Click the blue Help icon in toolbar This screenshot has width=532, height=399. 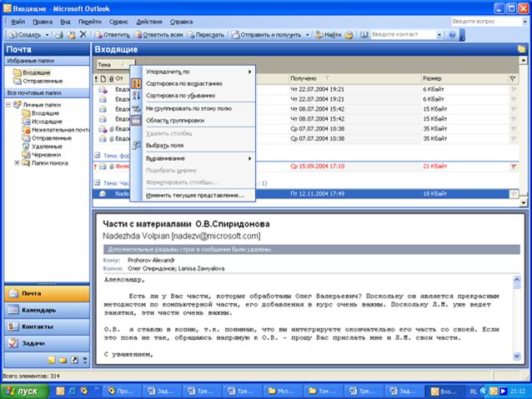[x=452, y=35]
